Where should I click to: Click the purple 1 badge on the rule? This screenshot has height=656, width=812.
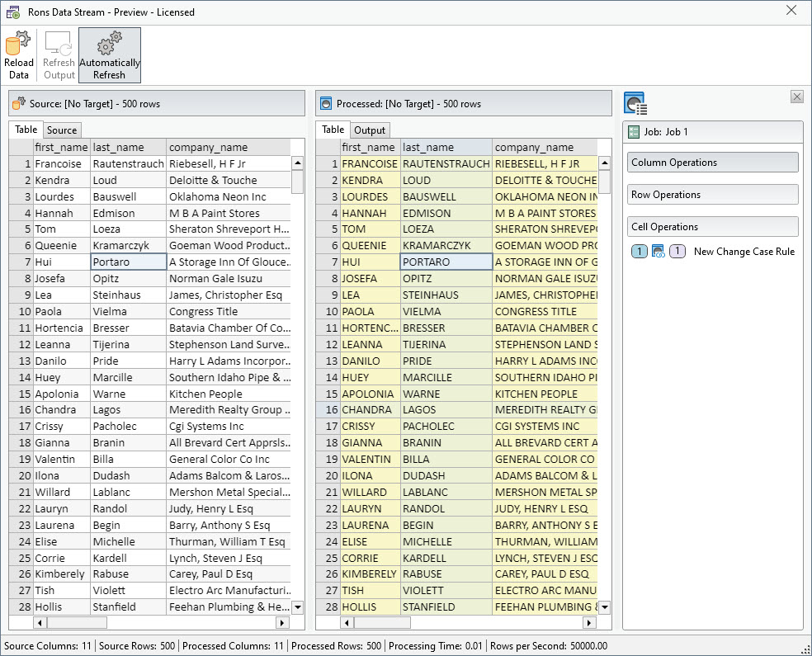pos(677,252)
